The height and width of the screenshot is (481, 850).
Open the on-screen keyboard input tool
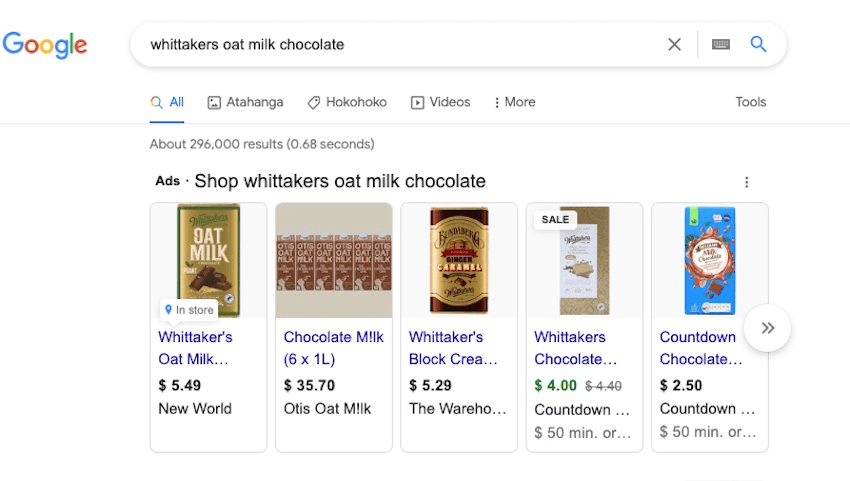point(720,45)
